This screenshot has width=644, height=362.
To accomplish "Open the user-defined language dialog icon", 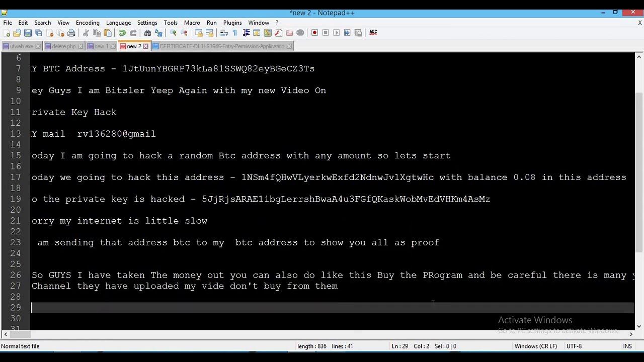I will click(x=257, y=33).
